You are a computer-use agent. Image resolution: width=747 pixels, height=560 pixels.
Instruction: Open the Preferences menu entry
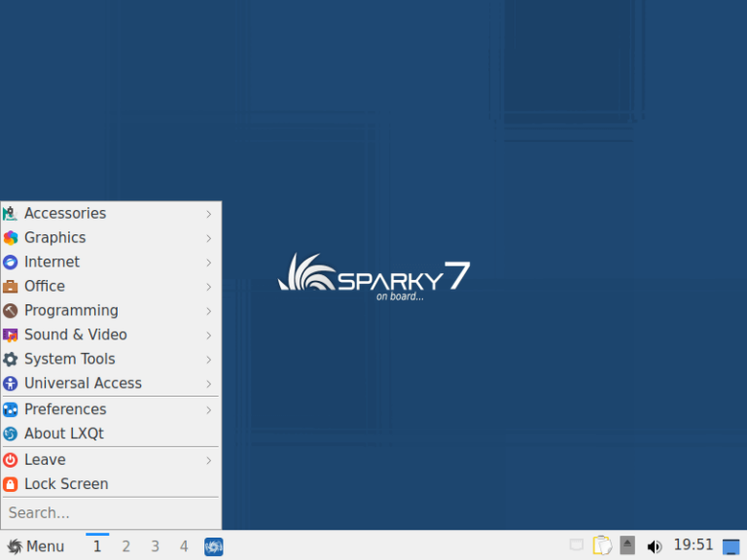point(111,409)
